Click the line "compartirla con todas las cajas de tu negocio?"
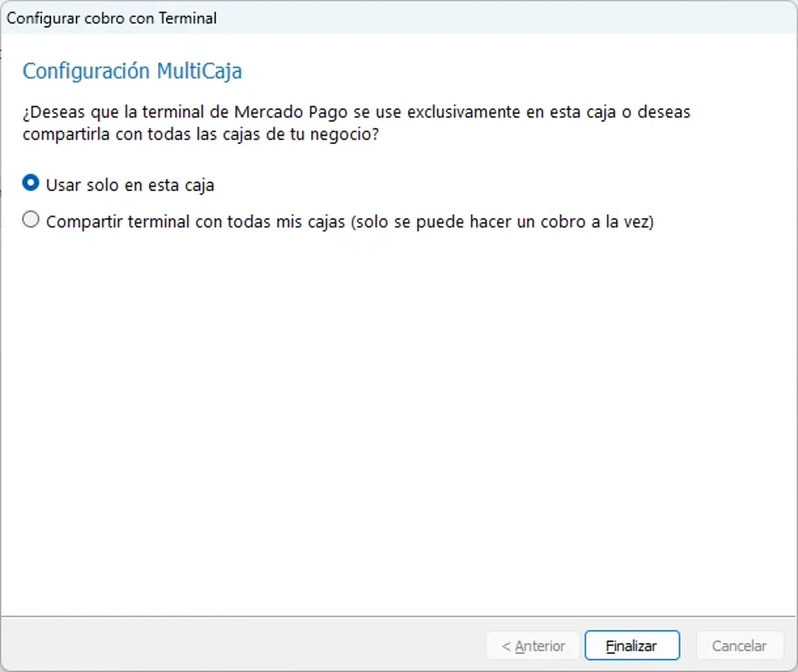This screenshot has height=672, width=798. 200,135
